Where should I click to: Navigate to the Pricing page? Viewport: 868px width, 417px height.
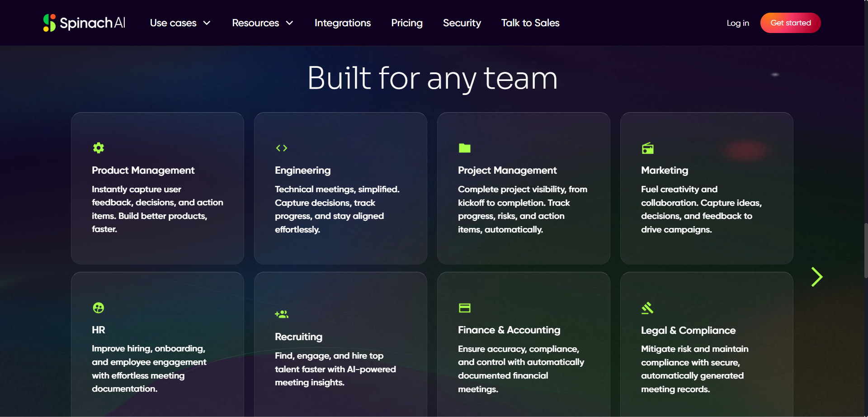406,23
